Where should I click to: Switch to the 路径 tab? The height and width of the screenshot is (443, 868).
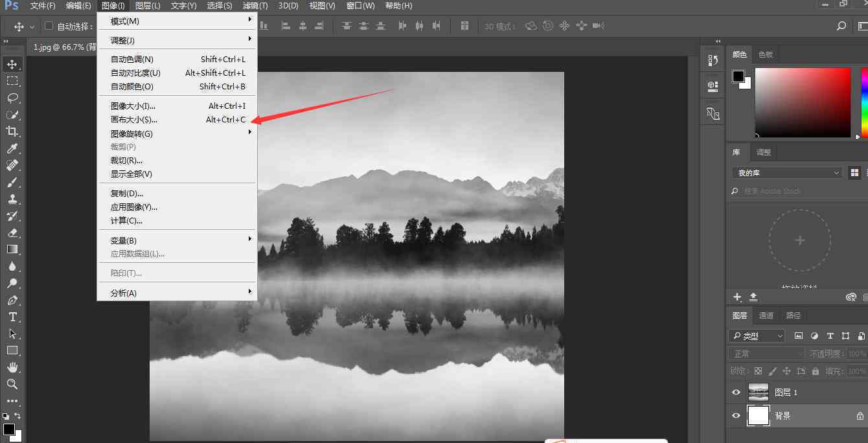coord(794,315)
